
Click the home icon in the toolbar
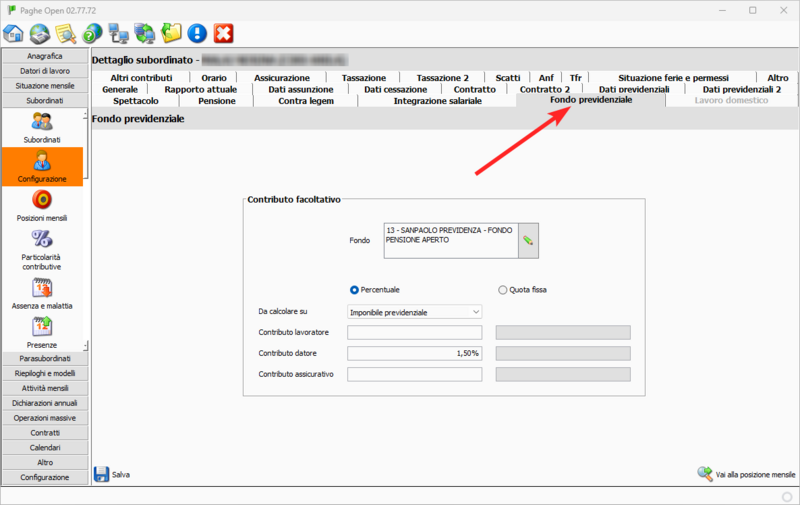click(13, 33)
